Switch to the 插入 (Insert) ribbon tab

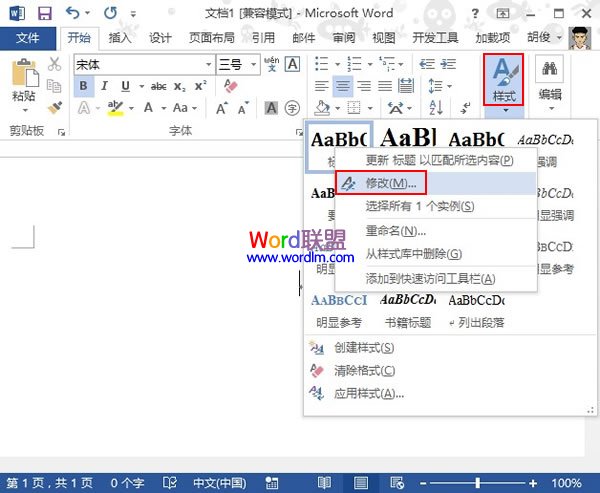click(x=119, y=38)
